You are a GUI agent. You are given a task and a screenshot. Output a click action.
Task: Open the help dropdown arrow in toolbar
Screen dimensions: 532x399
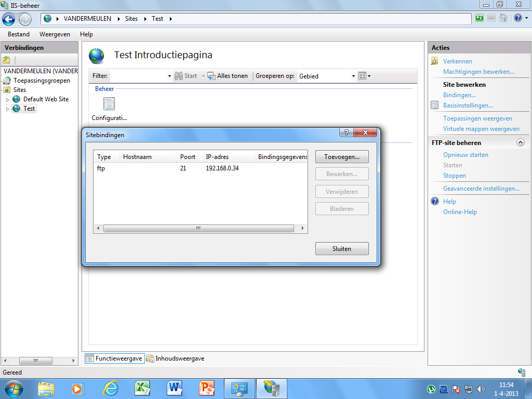coord(527,18)
